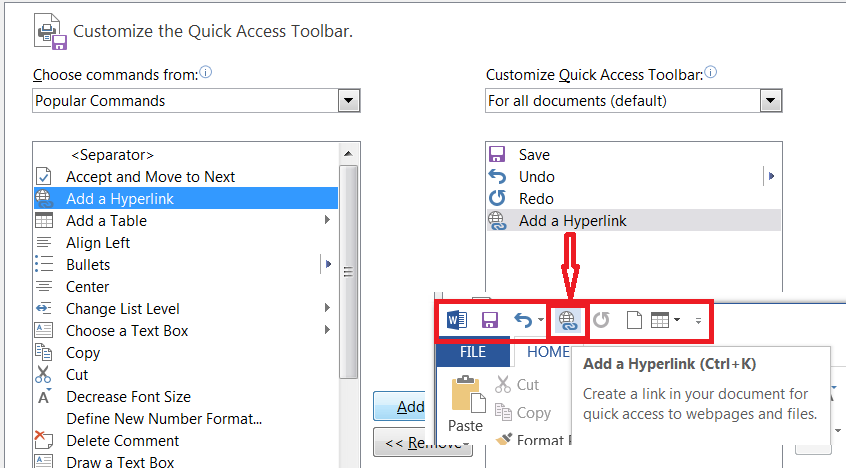
Task: Click the purple Save icon in the toolbar preview
Action: pos(490,320)
